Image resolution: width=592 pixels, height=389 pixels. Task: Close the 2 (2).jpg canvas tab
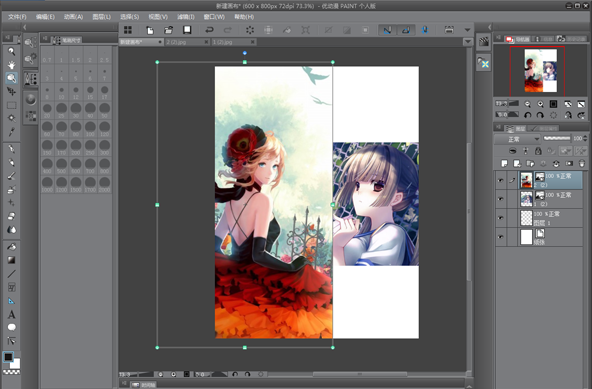click(207, 42)
